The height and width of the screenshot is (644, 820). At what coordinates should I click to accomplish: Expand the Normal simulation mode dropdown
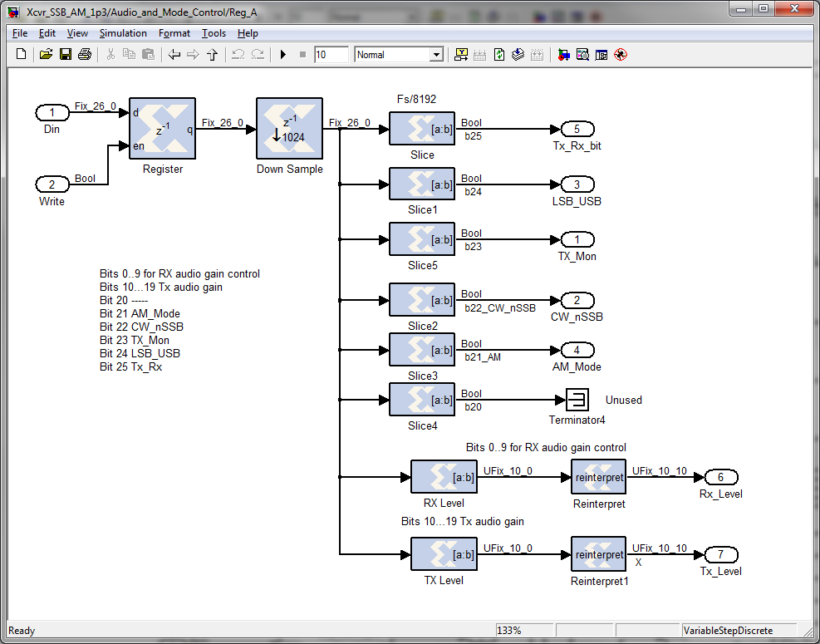click(435, 54)
